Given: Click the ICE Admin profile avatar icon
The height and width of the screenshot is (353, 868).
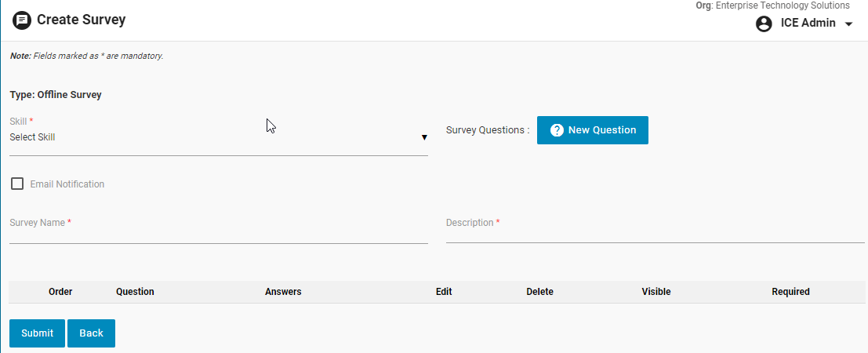Looking at the screenshot, I should [764, 24].
